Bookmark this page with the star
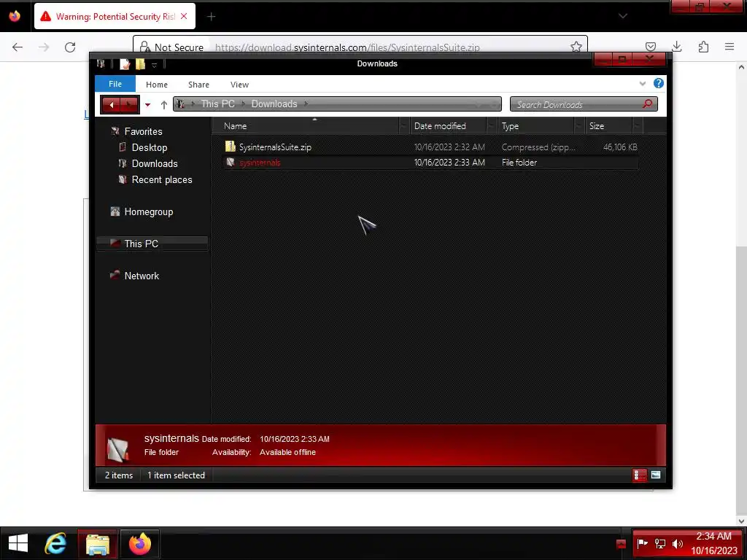This screenshot has height=560, width=747. tap(576, 47)
